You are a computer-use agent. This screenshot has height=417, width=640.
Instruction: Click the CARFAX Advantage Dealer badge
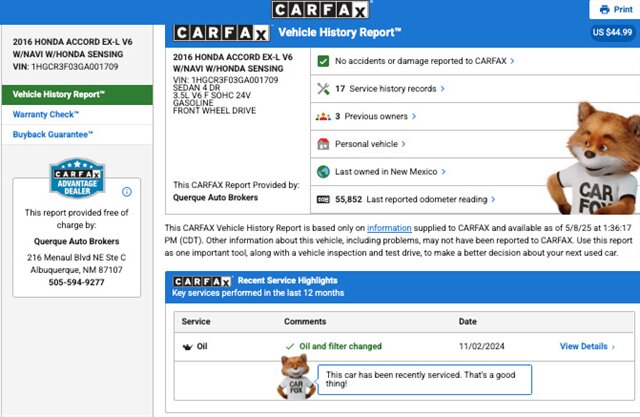tap(77, 178)
